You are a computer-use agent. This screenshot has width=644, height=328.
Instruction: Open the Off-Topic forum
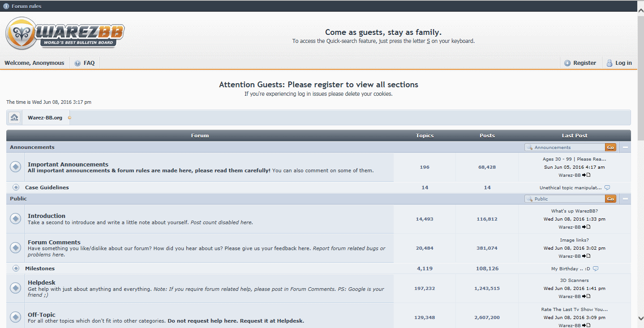(42, 315)
